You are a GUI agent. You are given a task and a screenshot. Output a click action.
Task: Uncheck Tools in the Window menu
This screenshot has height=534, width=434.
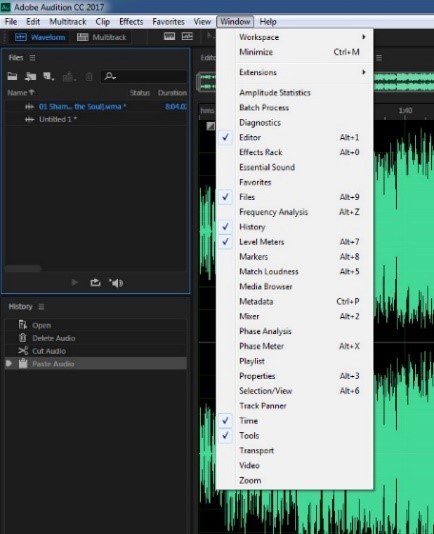[x=294, y=436]
